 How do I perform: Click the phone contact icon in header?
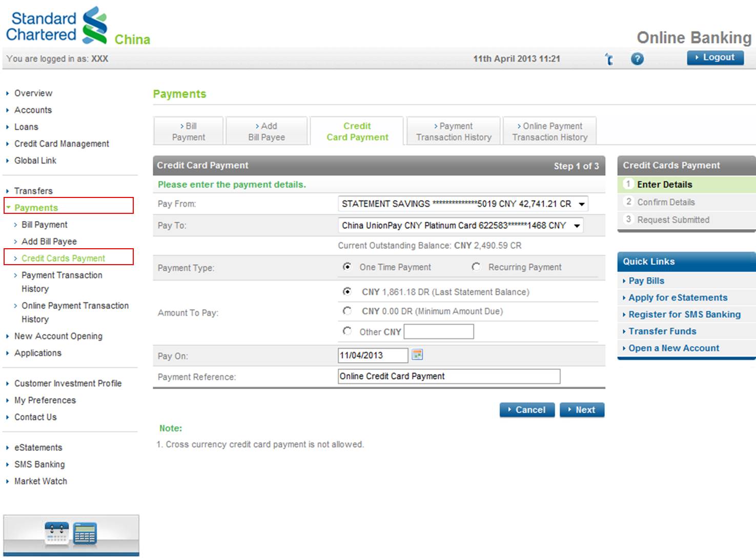(x=609, y=59)
